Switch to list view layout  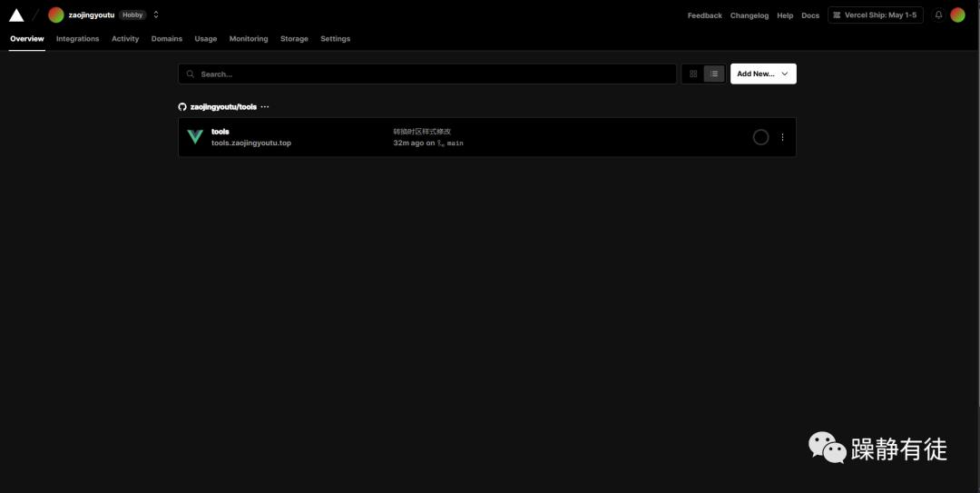(714, 74)
